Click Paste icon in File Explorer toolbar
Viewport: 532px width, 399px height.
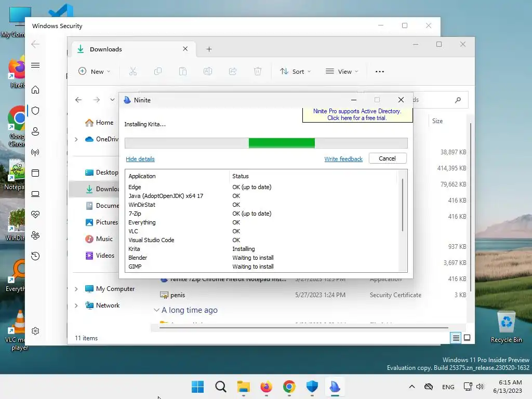183,71
